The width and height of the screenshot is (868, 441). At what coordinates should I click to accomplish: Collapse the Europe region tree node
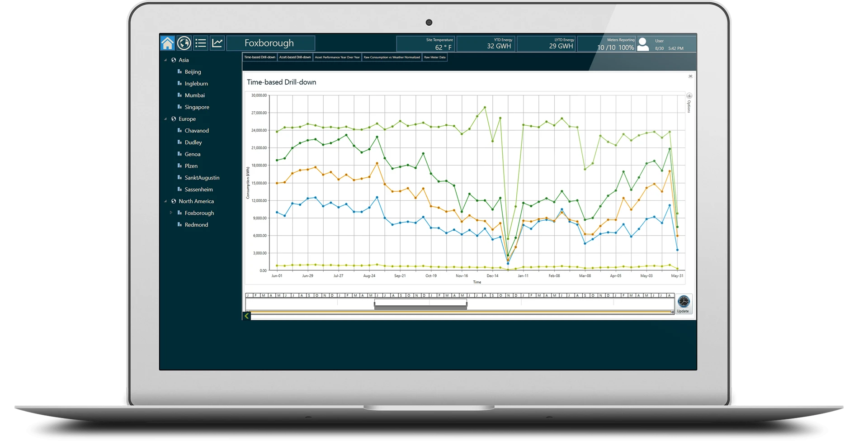tap(165, 119)
